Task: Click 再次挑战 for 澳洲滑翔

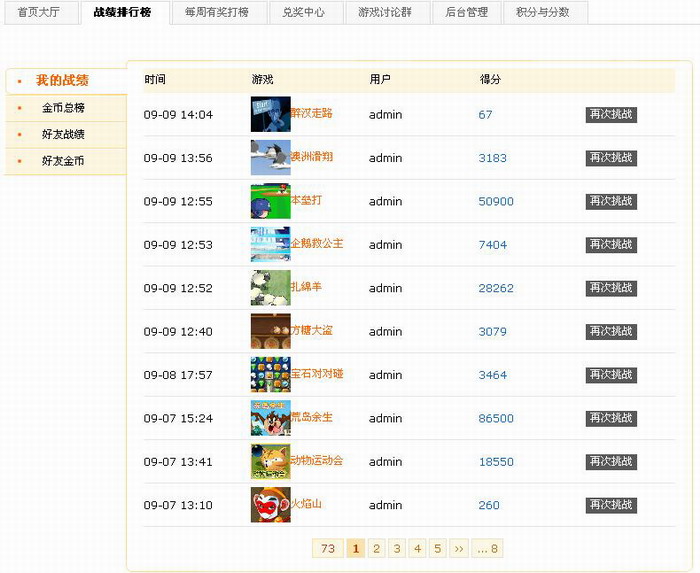Action: pos(611,158)
